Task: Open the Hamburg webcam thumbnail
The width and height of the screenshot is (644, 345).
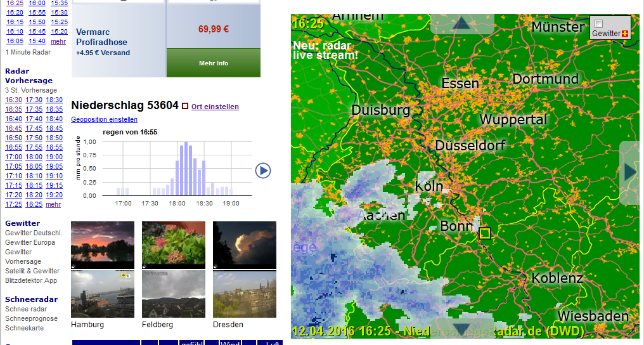Action: coord(103,294)
